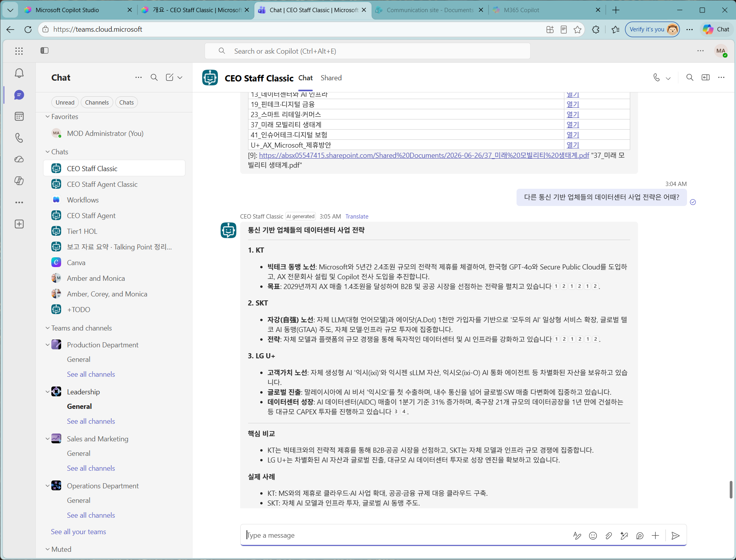Viewport: 736px width, 560px height.
Task: Open the emoji picker
Action: [593, 535]
